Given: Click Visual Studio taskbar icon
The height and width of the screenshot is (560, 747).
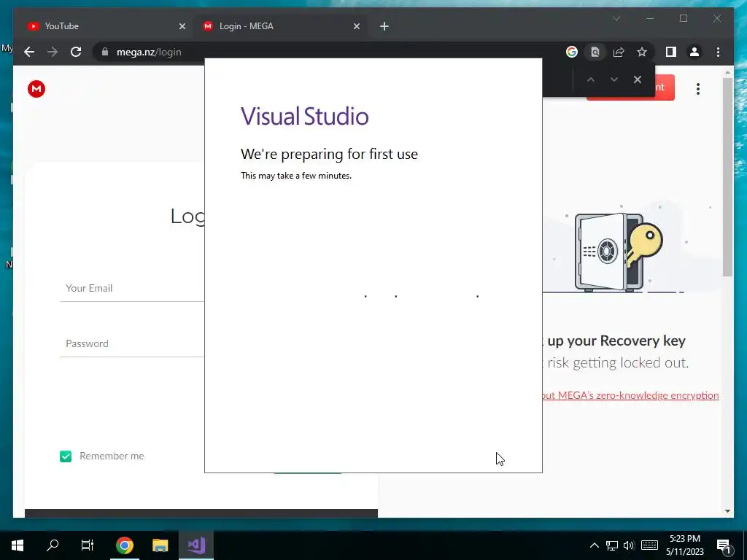Looking at the screenshot, I should coord(196,545).
